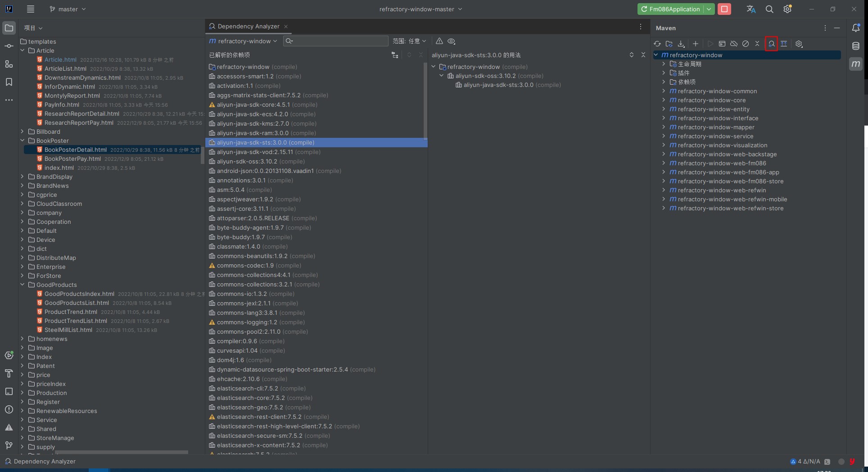Image resolution: width=868 pixels, height=472 pixels.
Task: Open the Structure tool window
Action: 9,64
